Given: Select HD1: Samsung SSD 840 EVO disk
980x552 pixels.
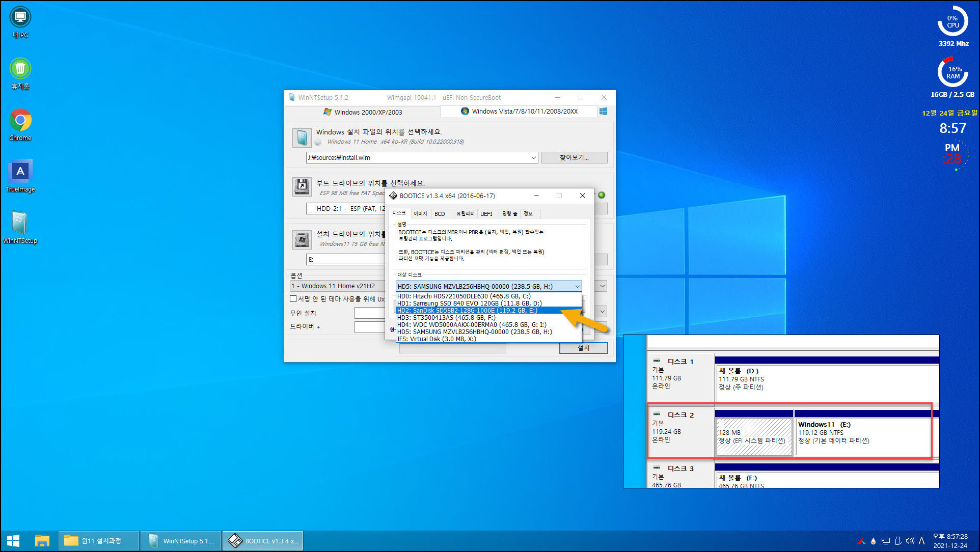Looking at the screenshot, I should pyautogui.click(x=488, y=303).
